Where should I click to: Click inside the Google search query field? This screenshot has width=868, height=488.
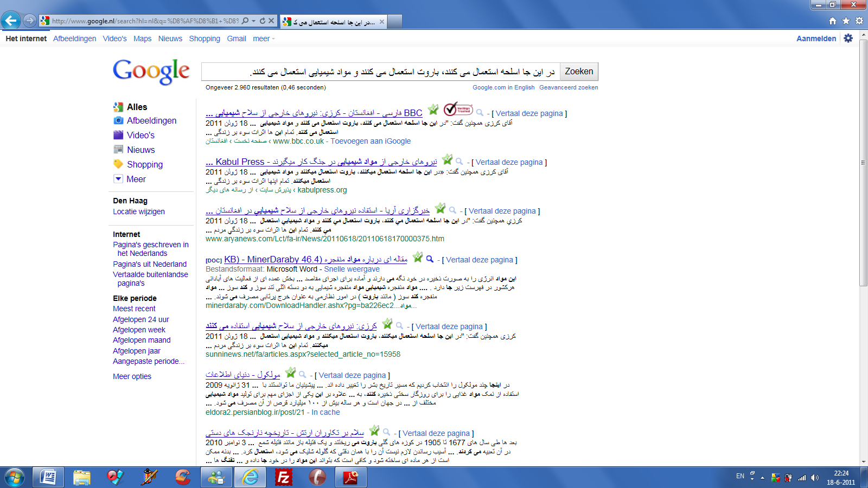click(380, 72)
